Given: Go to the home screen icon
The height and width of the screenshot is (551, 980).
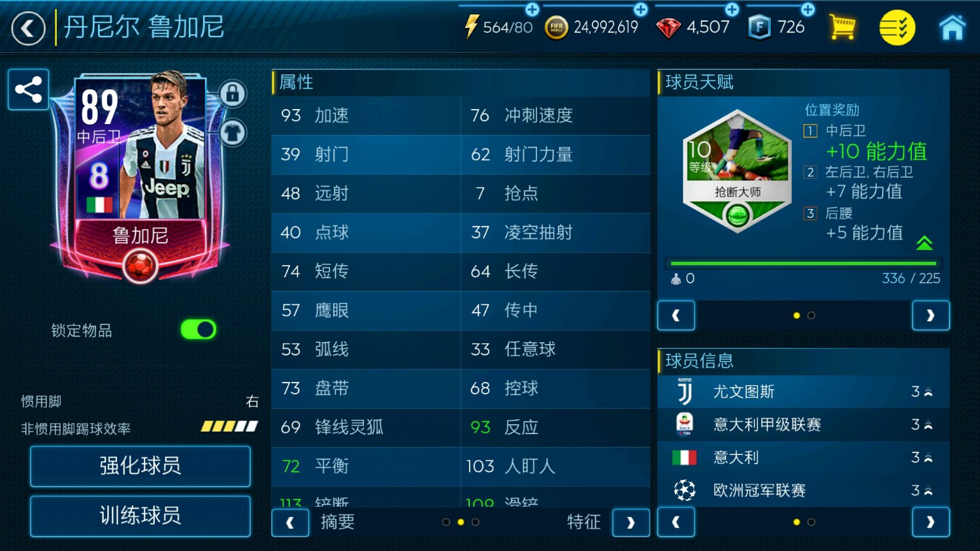Looking at the screenshot, I should click(952, 27).
